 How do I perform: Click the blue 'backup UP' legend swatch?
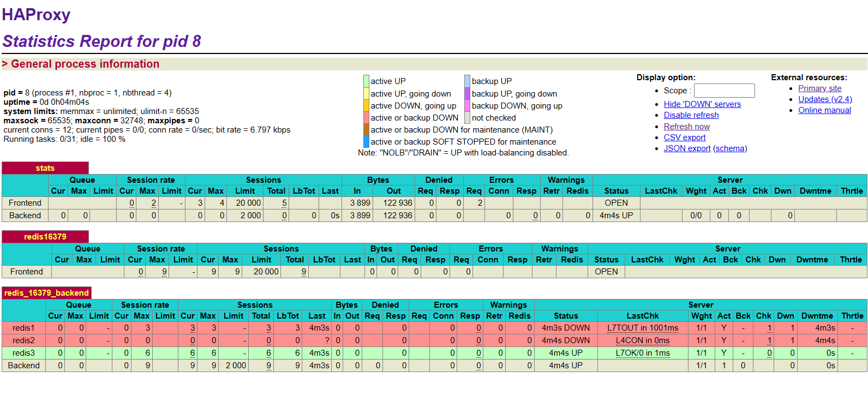(x=468, y=81)
